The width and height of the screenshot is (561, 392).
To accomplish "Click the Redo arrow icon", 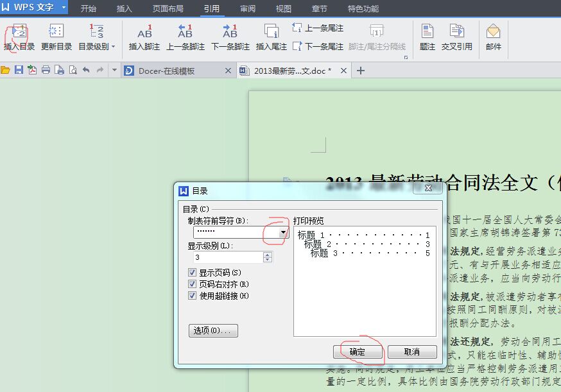I will 100,70.
